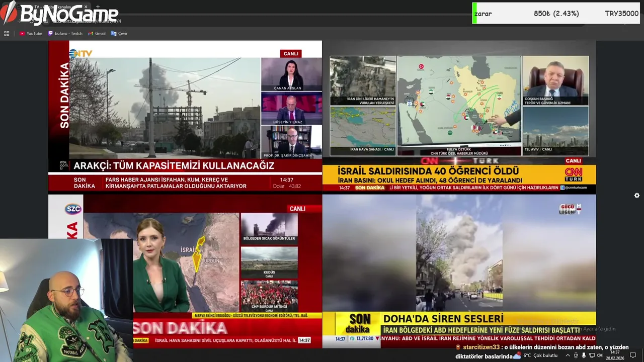The width and height of the screenshot is (644, 362).
Task: Open the bufavo - Twitch bookmark
Action: click(x=65, y=34)
